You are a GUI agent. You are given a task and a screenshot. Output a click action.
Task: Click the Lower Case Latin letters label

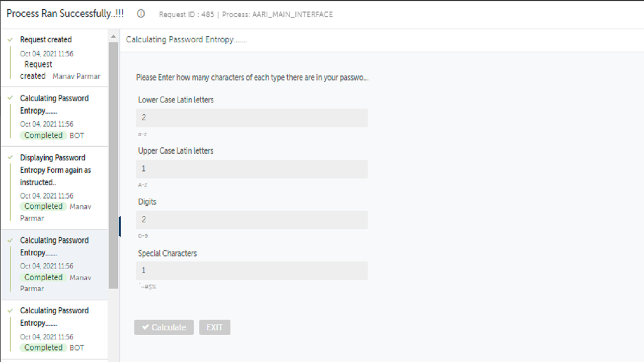coord(176,100)
